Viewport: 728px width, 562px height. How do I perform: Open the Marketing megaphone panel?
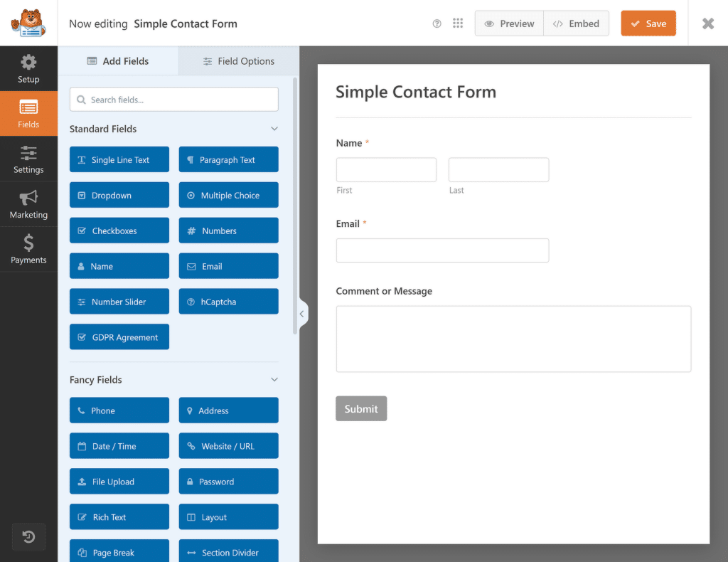28,204
